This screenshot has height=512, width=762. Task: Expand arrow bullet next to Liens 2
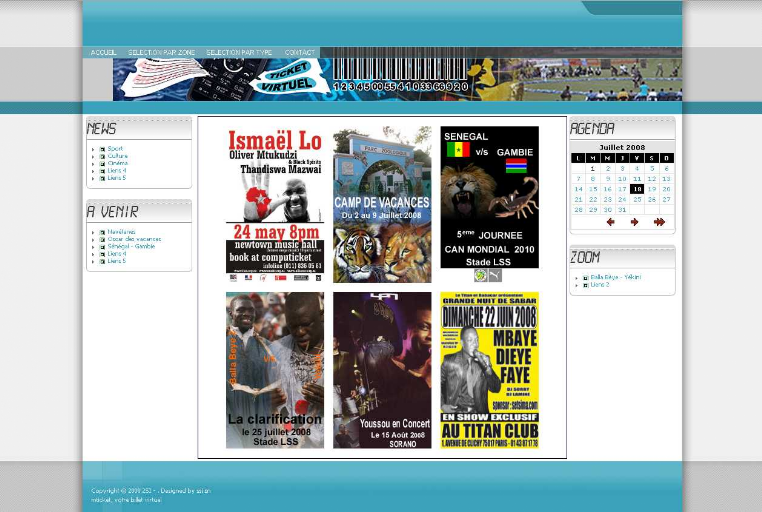pyautogui.click(x=576, y=285)
